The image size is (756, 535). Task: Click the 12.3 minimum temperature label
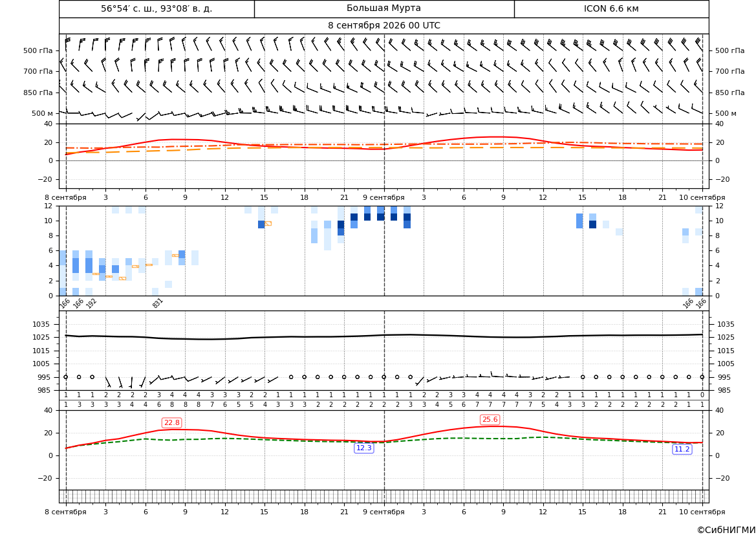click(x=363, y=448)
